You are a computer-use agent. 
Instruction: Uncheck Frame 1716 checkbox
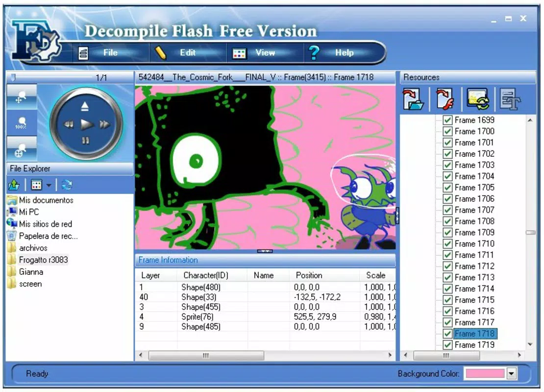click(x=447, y=311)
